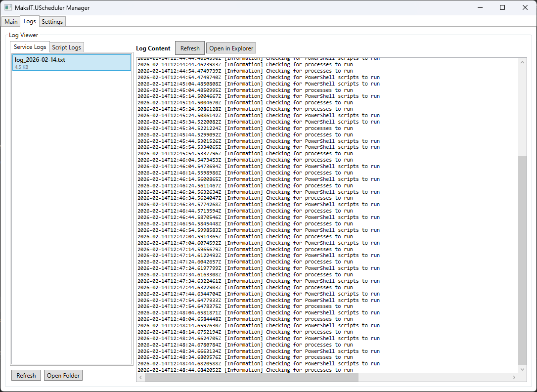This screenshot has width=537, height=392.
Task: Click the Open in Explorer button
Action: coord(231,48)
